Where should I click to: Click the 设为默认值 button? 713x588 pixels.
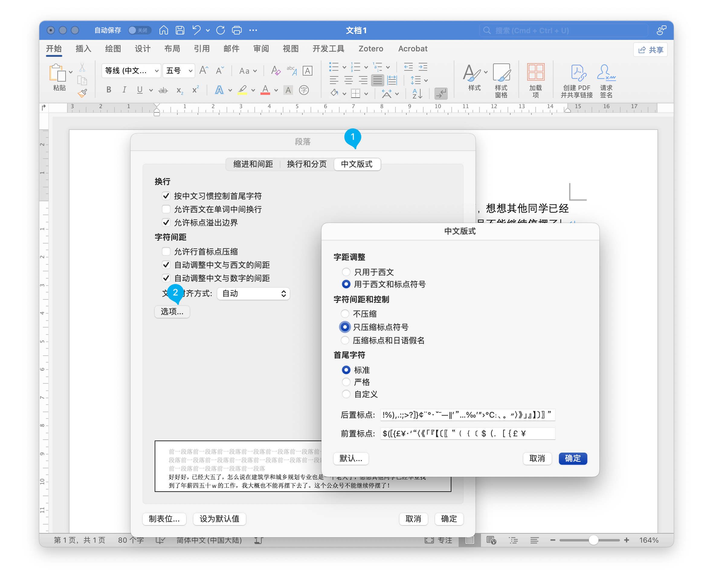[x=219, y=519]
